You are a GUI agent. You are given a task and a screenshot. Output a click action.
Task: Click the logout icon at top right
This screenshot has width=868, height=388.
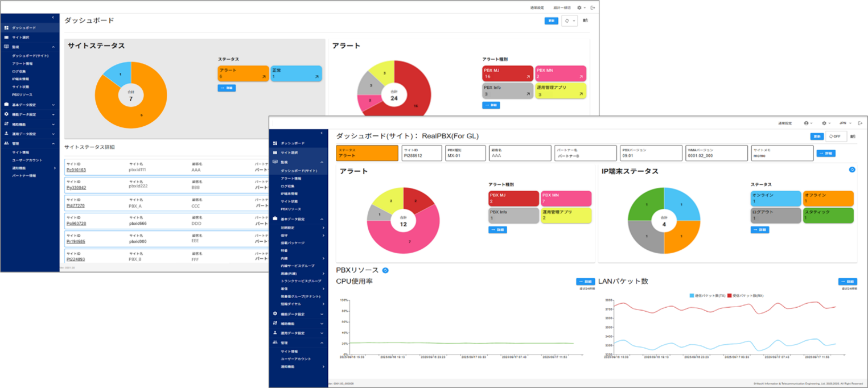861,123
